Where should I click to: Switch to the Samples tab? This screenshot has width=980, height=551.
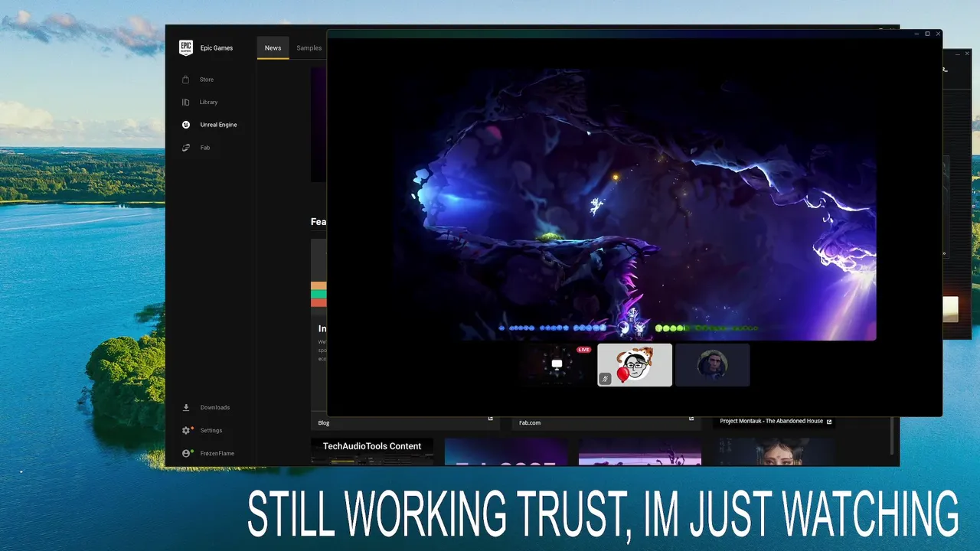[309, 48]
